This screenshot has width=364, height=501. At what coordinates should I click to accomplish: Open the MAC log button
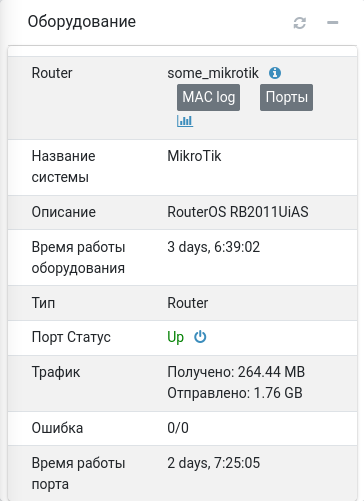(x=208, y=97)
